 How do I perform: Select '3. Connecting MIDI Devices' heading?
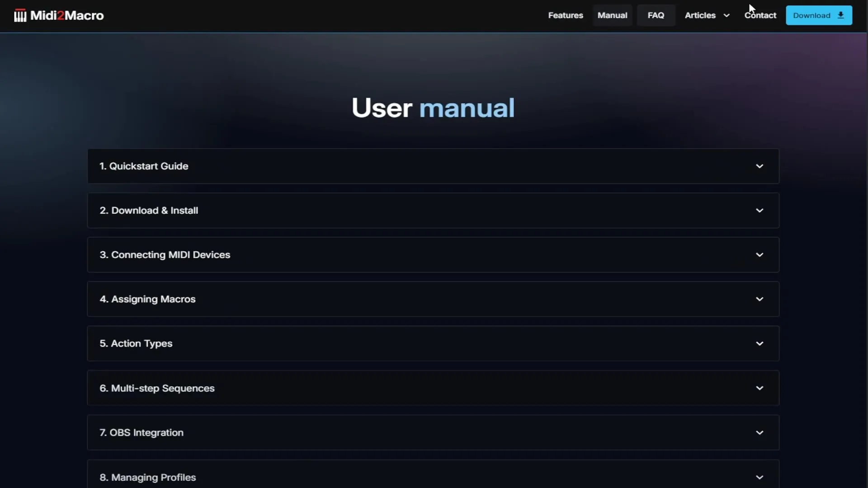165,255
